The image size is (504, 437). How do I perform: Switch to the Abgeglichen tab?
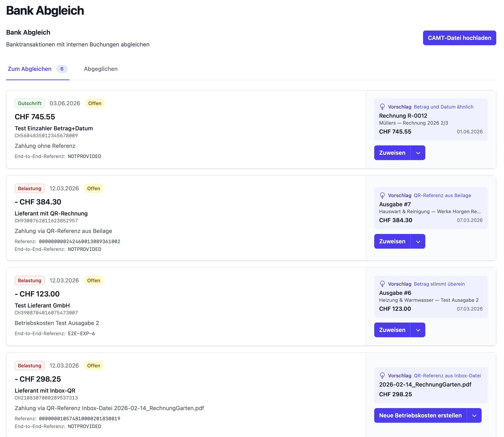click(101, 69)
